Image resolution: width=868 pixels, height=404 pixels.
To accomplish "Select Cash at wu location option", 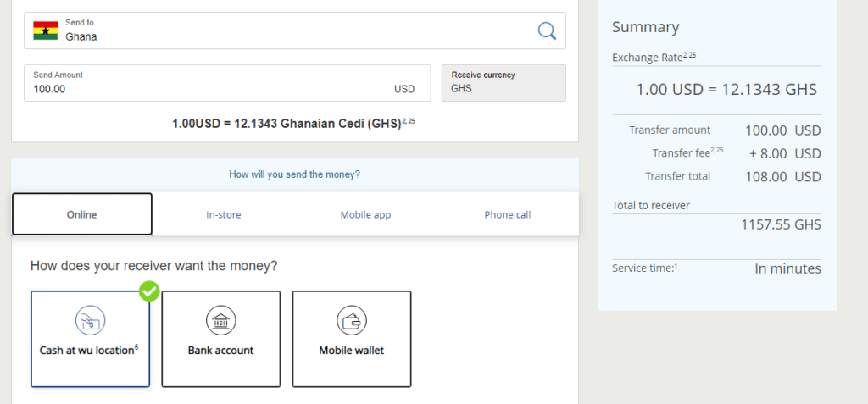I will pyautogui.click(x=90, y=339).
